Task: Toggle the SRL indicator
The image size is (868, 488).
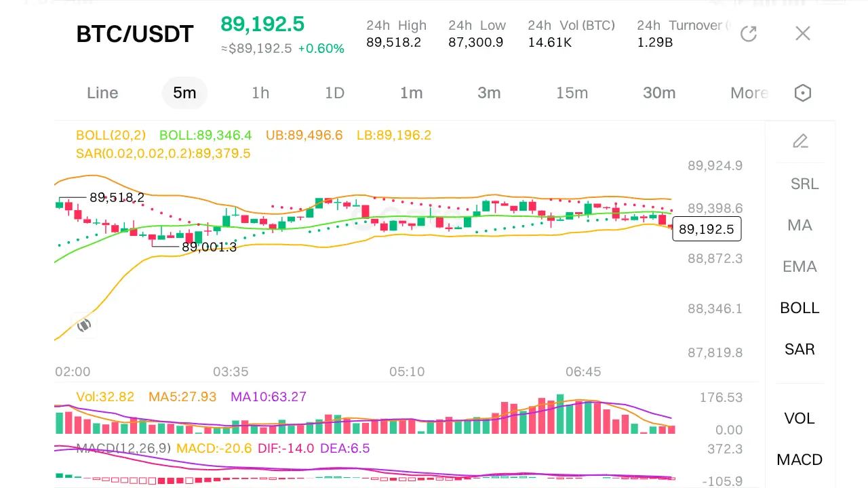Action: pos(805,184)
